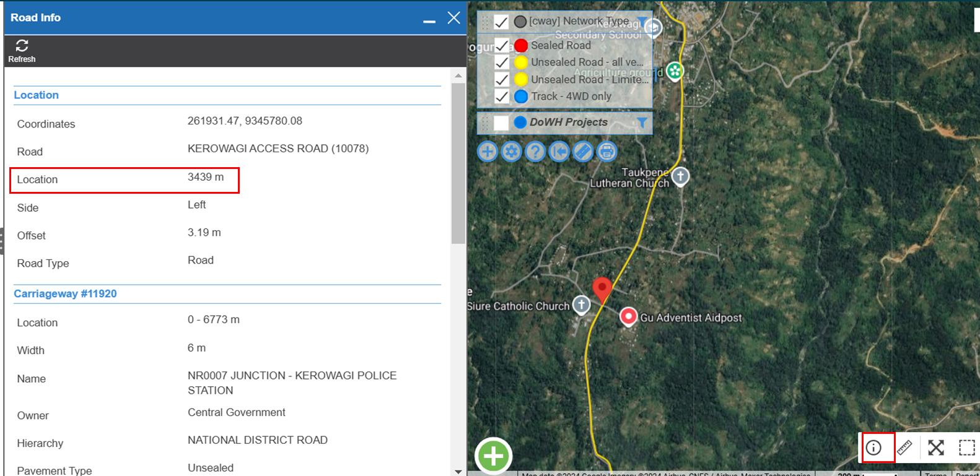Click yellow swatch for Unsealed Road - all ve...
The width and height of the screenshot is (980, 476).
click(521, 63)
